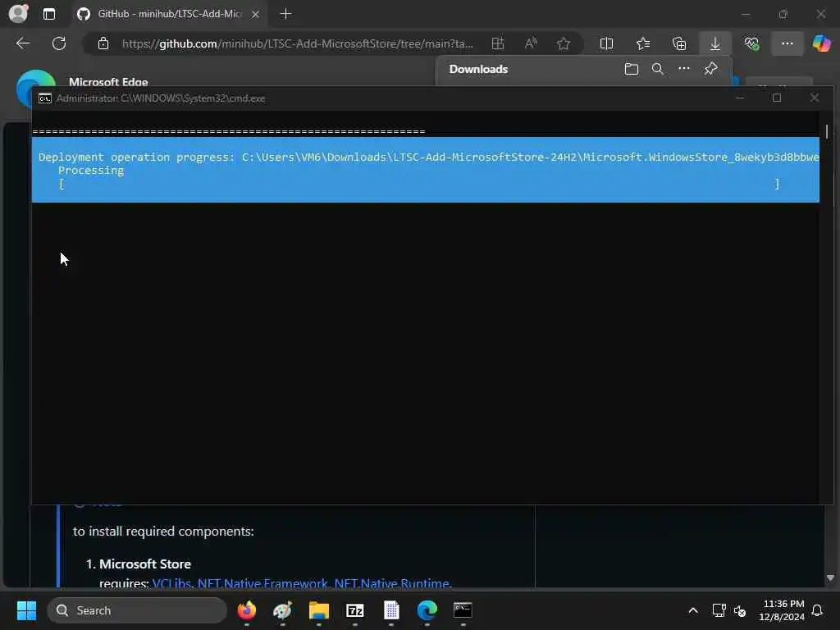This screenshot has height=630, width=840.
Task: Open the Favorites list icon
Action: pyautogui.click(x=643, y=43)
